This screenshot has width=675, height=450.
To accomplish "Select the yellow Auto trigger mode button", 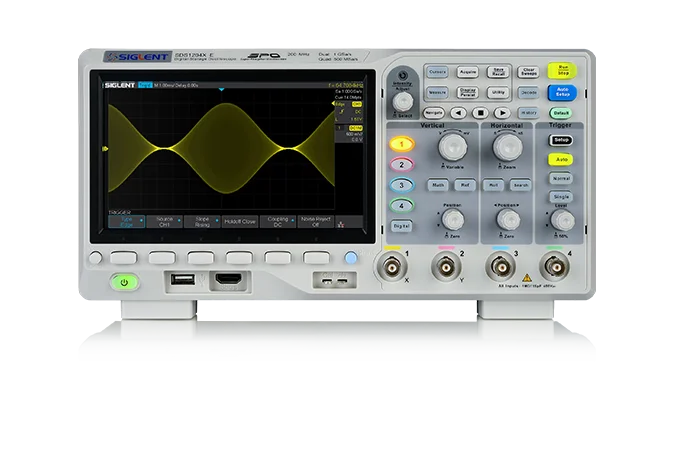I will (x=561, y=159).
